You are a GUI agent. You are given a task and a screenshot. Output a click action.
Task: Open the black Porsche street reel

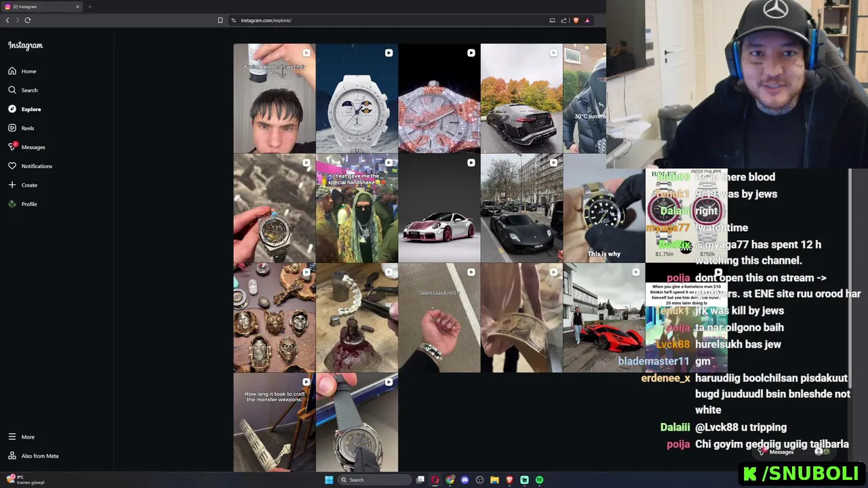(521, 208)
